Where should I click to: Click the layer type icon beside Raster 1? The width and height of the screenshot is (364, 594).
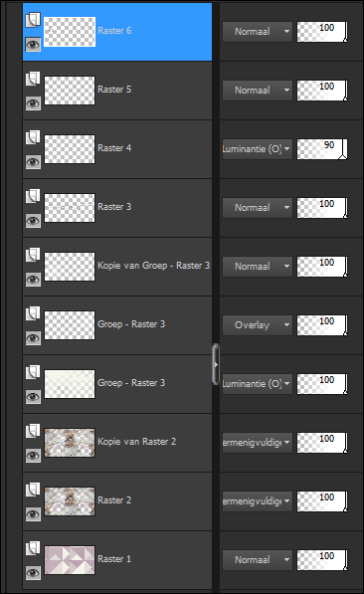pos(33,548)
